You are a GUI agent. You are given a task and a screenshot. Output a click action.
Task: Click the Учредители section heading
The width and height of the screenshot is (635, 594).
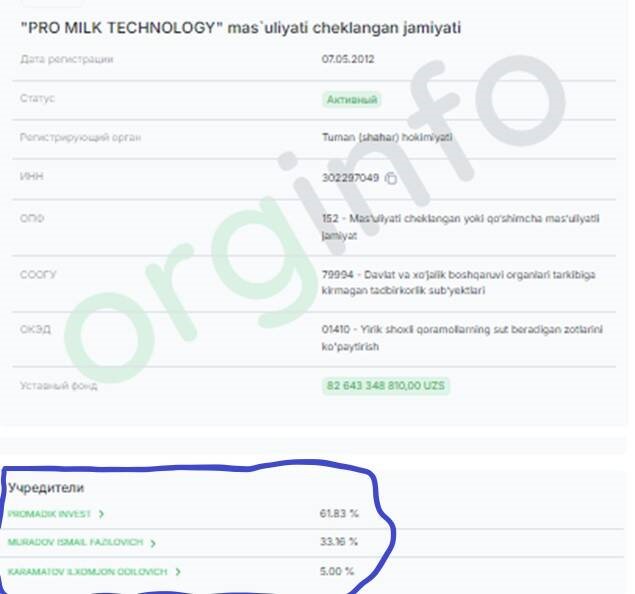46,488
